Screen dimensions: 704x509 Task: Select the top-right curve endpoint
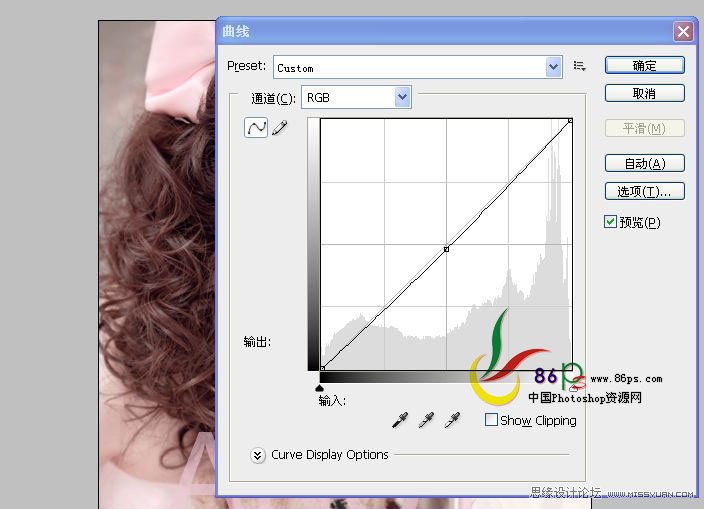[x=570, y=121]
